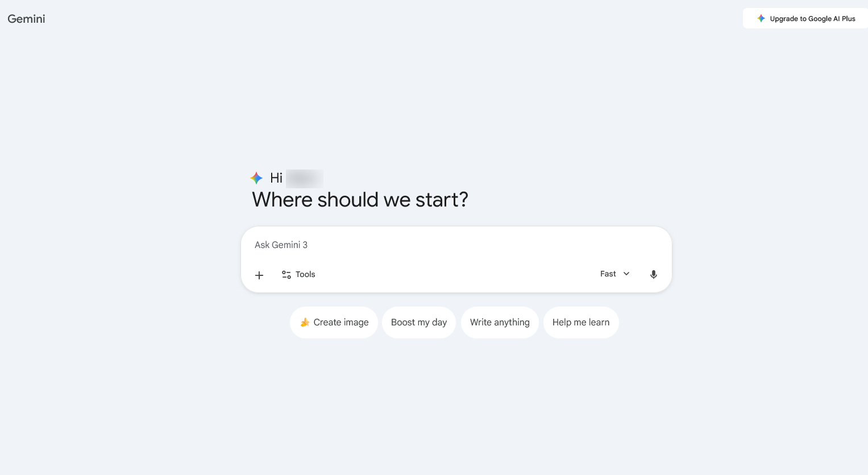
Task: Expand the tools list via the Tools control
Action: [298, 274]
